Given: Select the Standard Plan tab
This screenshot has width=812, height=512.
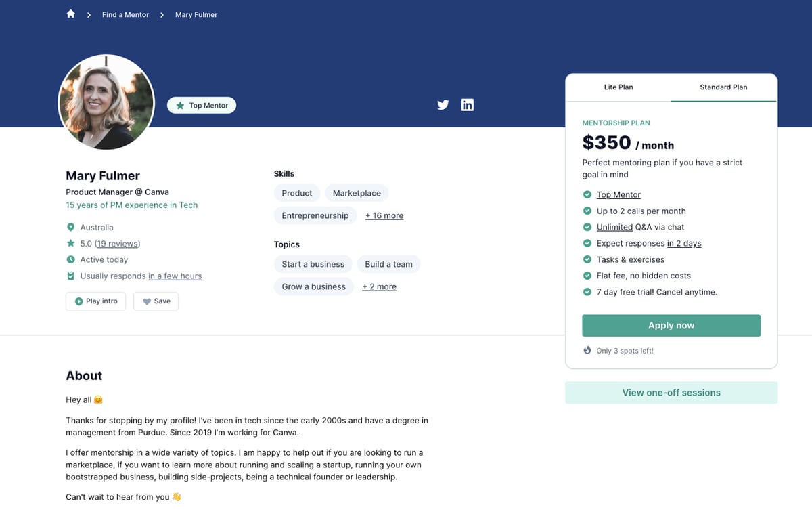Looking at the screenshot, I should (x=723, y=87).
